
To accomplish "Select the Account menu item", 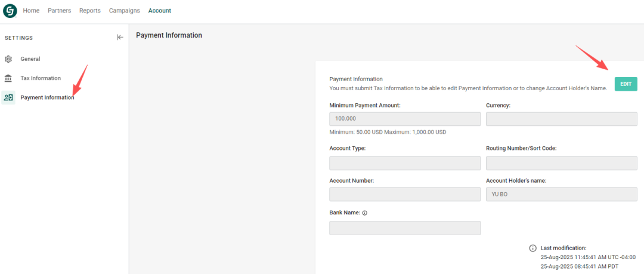I will (160, 11).
